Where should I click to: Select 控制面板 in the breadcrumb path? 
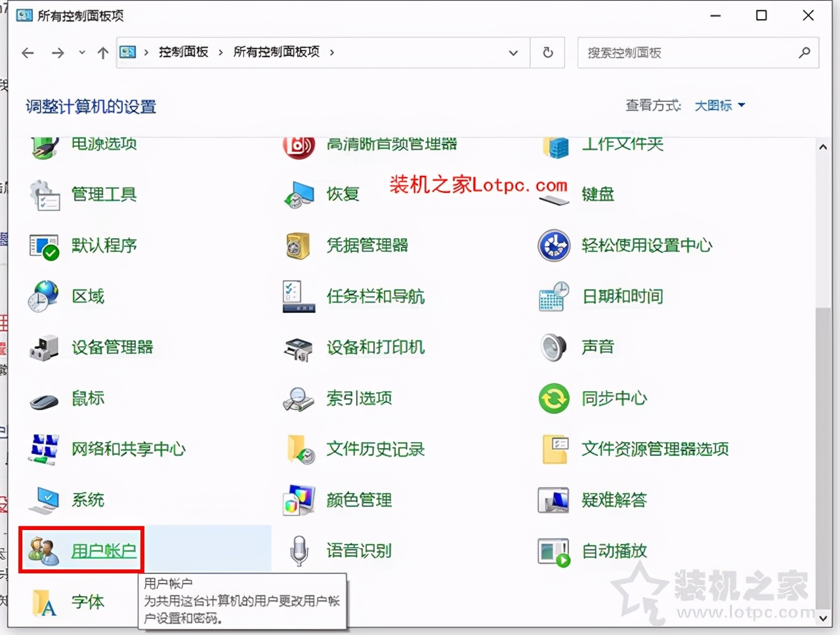click(x=183, y=52)
